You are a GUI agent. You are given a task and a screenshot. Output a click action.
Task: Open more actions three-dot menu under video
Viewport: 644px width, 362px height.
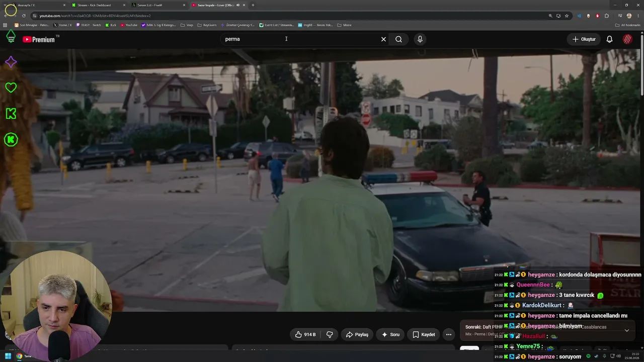pos(449,334)
